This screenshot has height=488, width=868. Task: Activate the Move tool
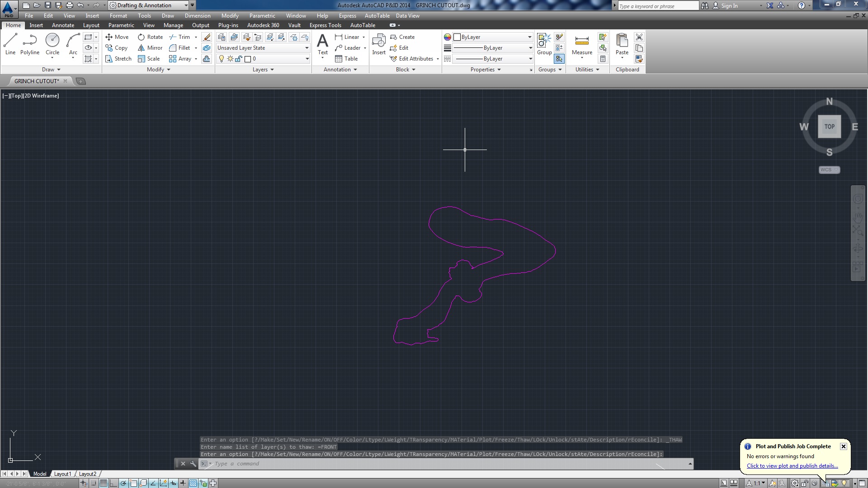click(117, 37)
